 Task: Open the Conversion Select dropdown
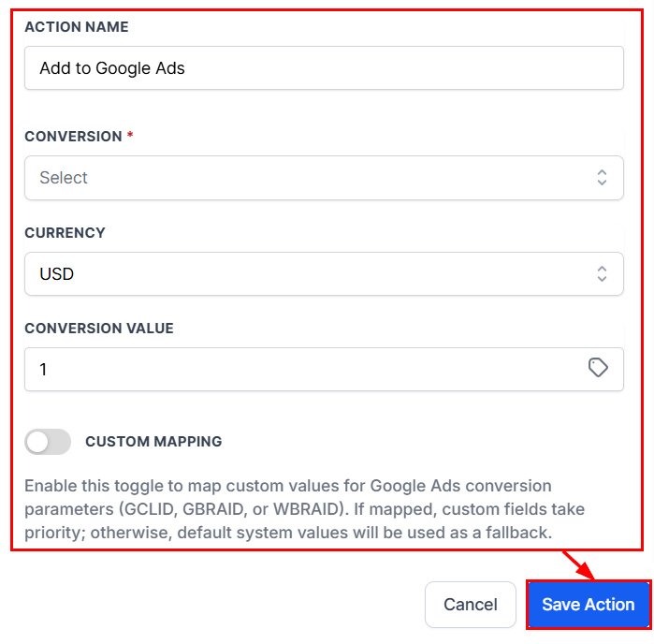click(324, 178)
